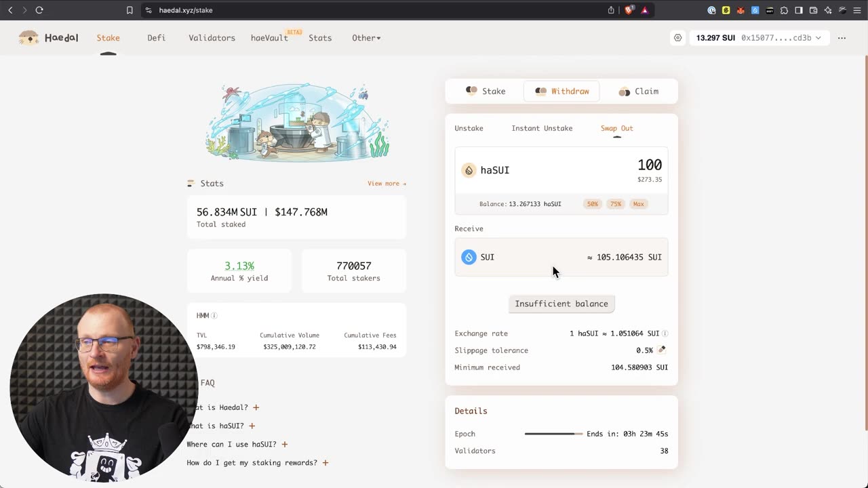The image size is (868, 488).
Task: Click the browser forward arrow
Action: 24,10
